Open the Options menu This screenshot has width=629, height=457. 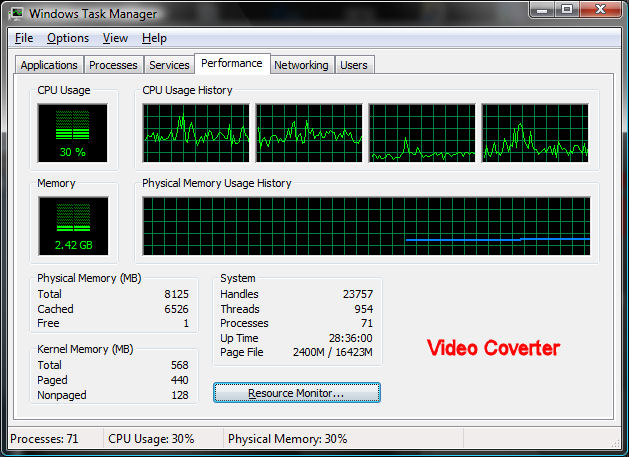coord(68,38)
